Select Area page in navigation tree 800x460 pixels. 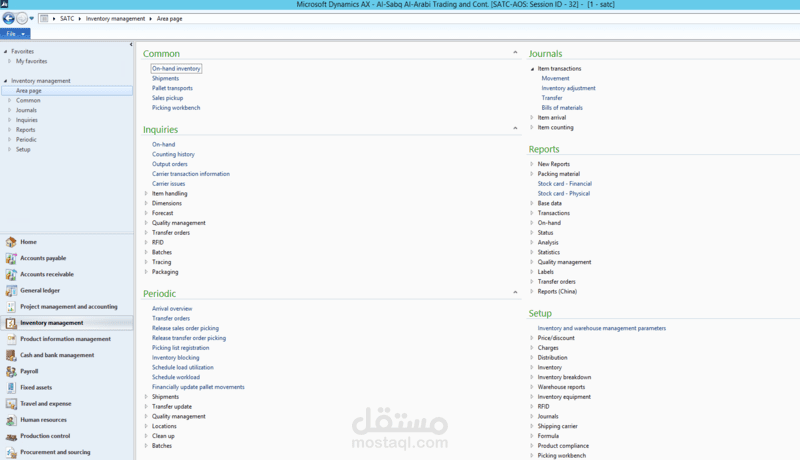(x=67, y=91)
